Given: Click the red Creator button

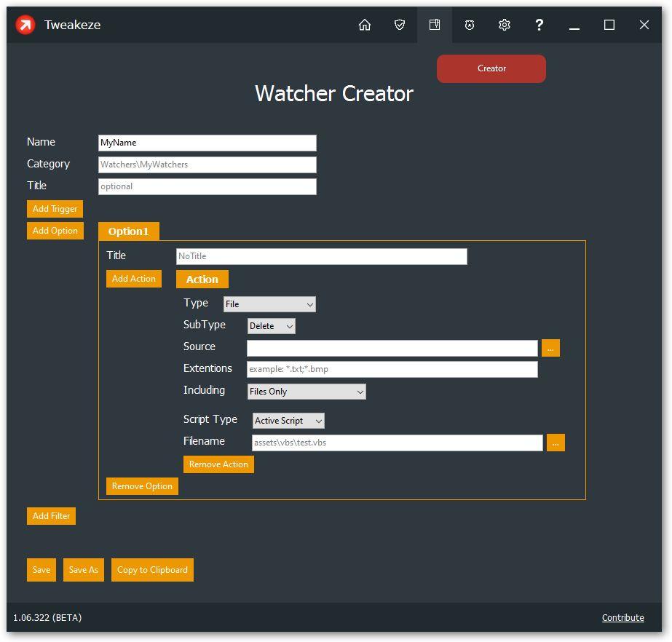Looking at the screenshot, I should coord(491,68).
